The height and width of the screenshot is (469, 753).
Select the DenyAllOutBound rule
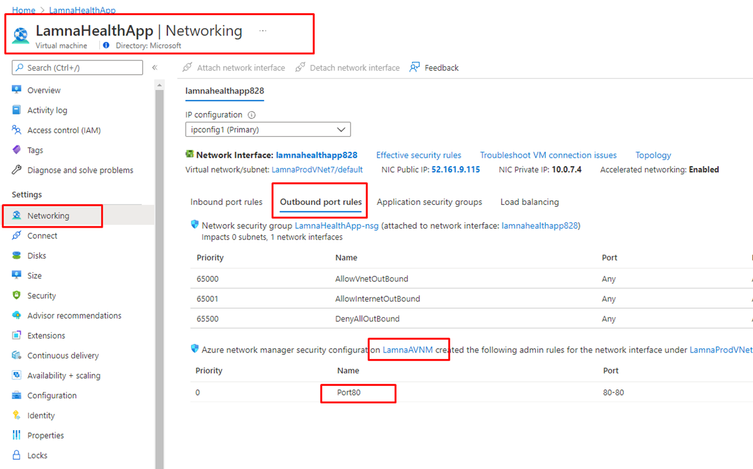tap(472, 319)
